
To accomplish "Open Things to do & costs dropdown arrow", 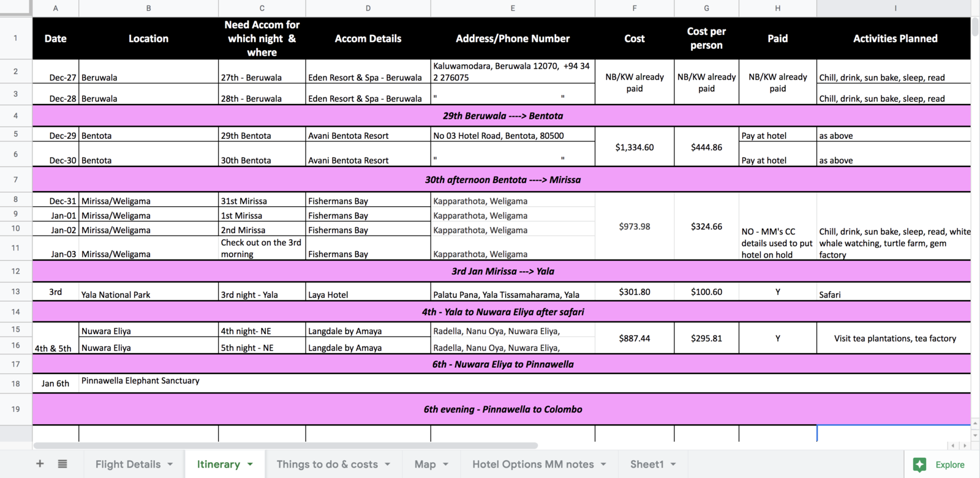I will (x=388, y=465).
